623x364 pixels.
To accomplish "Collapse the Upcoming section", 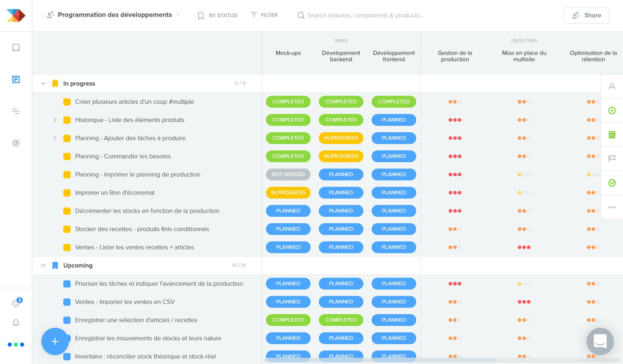I will click(43, 265).
